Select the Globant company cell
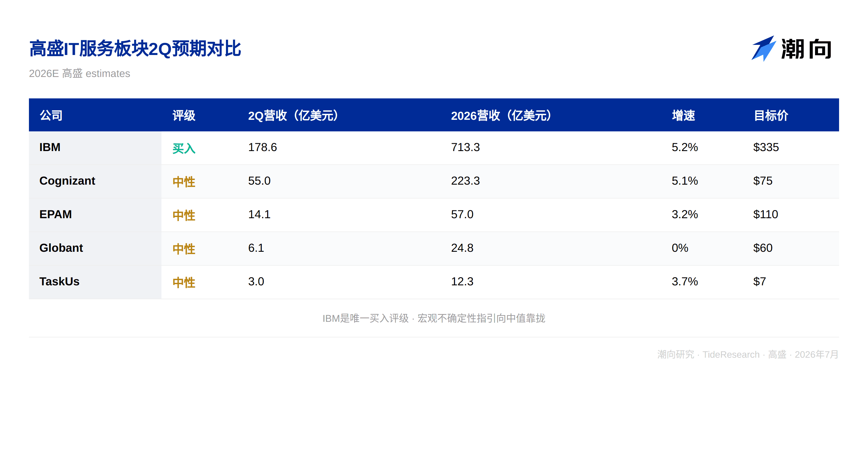 pyautogui.click(x=95, y=248)
